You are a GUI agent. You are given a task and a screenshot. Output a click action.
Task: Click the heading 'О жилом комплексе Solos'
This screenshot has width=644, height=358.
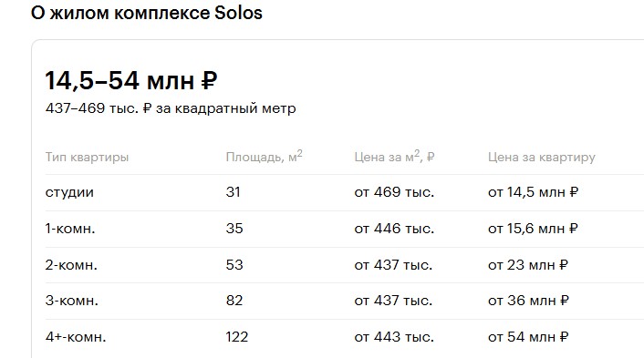click(147, 13)
